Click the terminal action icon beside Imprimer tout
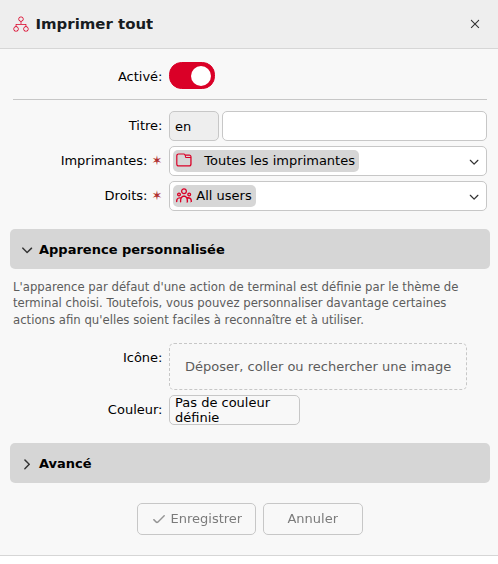Screen dimensions: 498x564 [21, 24]
